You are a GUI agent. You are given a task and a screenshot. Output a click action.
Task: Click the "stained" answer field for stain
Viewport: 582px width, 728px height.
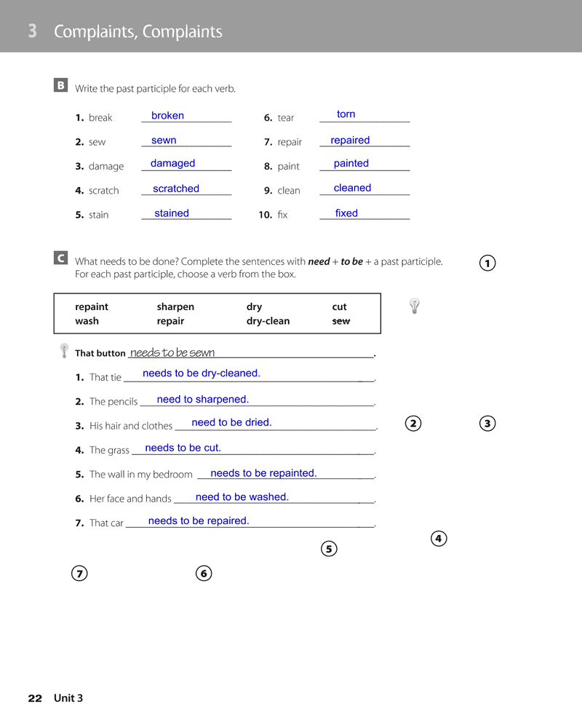click(x=186, y=214)
